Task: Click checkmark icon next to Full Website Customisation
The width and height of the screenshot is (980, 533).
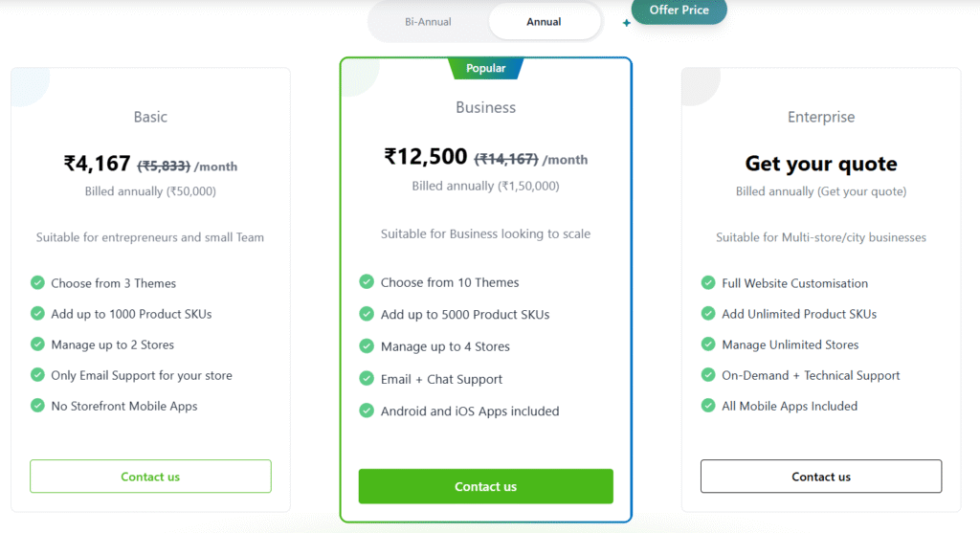Action: pyautogui.click(x=708, y=283)
